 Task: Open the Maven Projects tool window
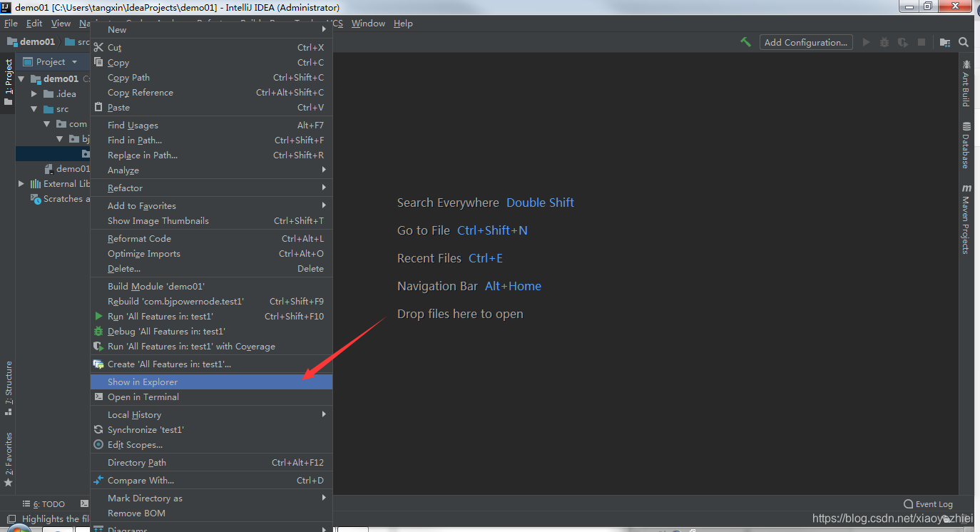click(966, 219)
